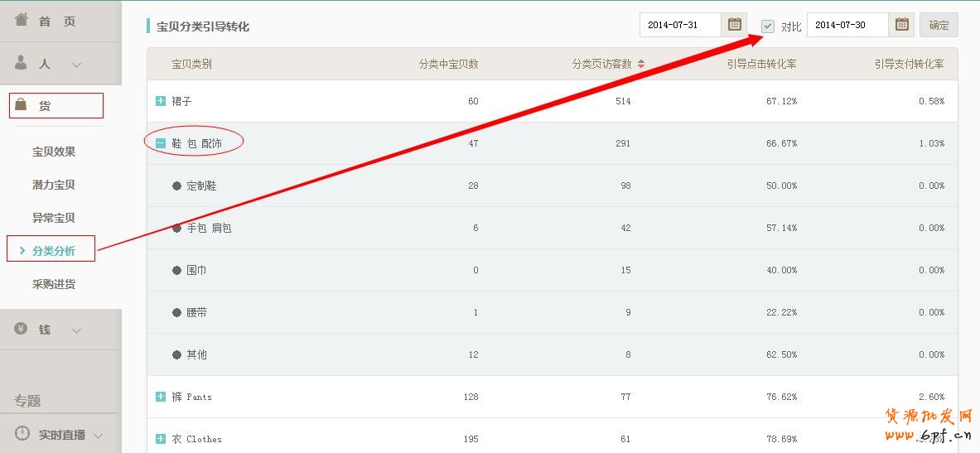The image size is (980, 453).
Task: Open 异常宝贝 in the sidebar
Action: [54, 218]
